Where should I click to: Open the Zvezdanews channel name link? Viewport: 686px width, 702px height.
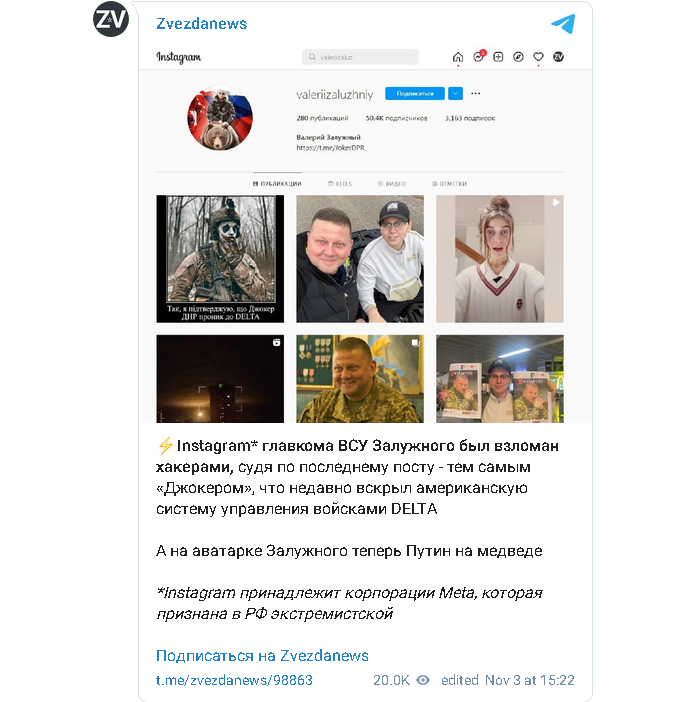point(202,24)
